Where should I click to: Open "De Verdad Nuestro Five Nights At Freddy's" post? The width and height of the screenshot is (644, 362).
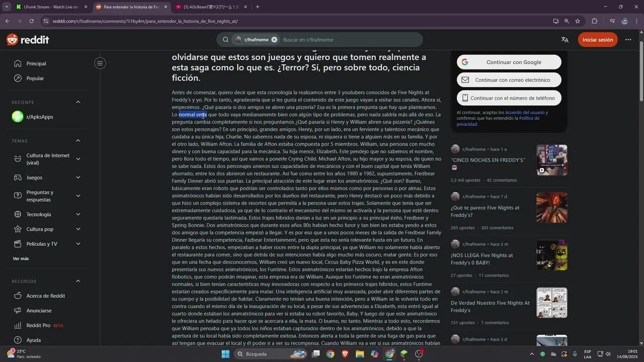click(x=490, y=307)
